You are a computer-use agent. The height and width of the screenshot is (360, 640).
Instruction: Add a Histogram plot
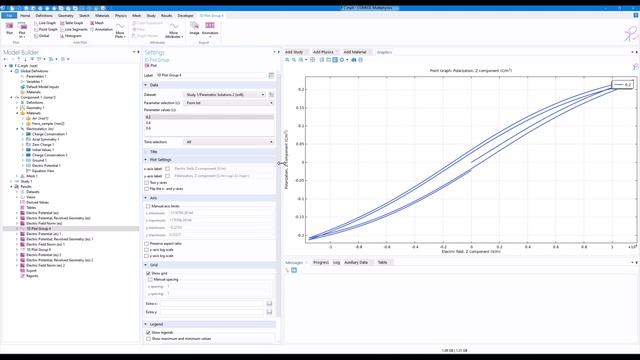click(71, 36)
